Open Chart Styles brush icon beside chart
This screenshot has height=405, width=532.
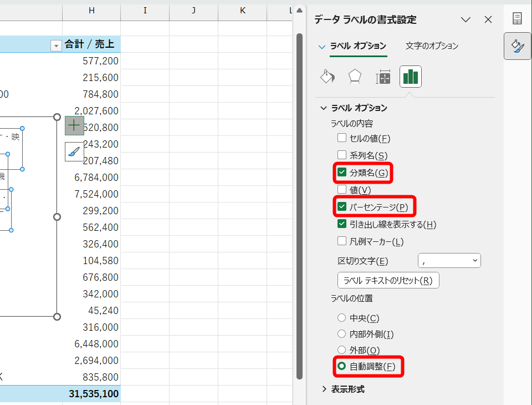[74, 152]
